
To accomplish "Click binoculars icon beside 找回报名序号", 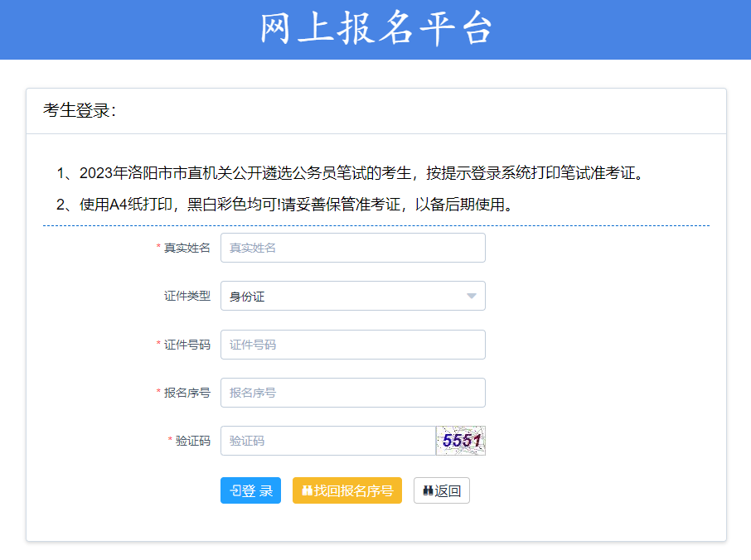I will (307, 490).
